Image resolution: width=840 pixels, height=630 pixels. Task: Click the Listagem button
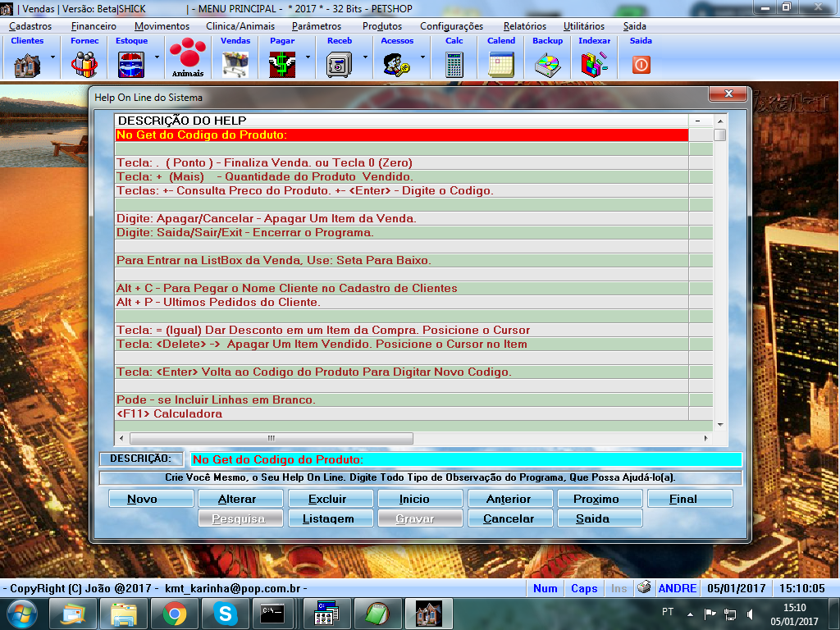[331, 518]
